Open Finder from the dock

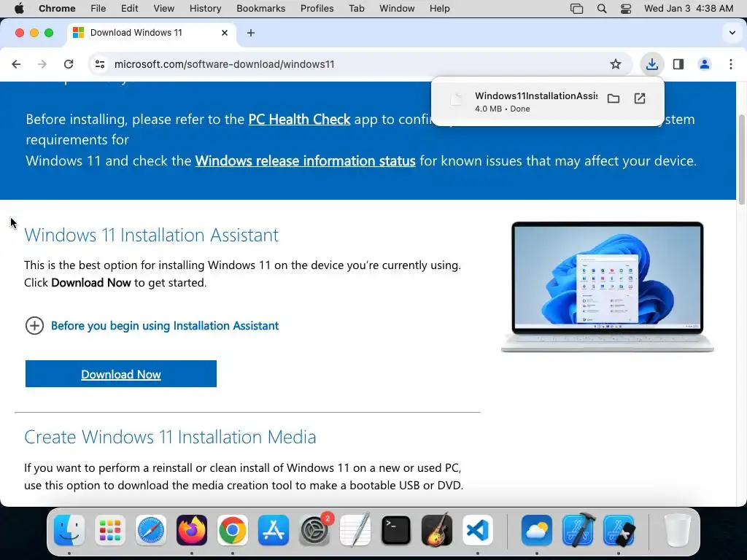[69, 530]
